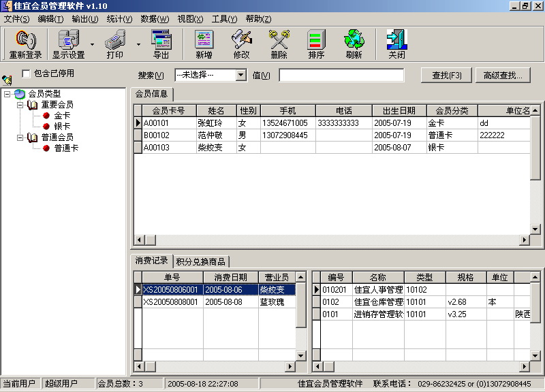
Task: Click the hand icon beside 包含已停用
Action: point(7,80)
